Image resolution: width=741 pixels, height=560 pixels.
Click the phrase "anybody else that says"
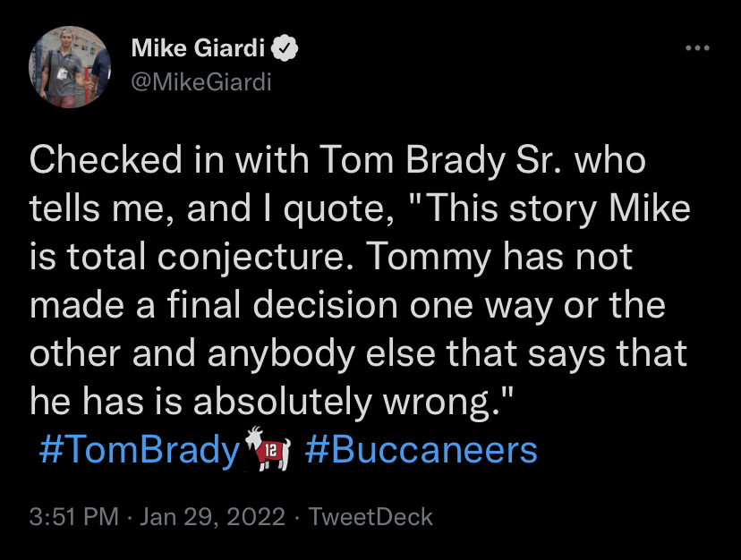[x=406, y=353]
